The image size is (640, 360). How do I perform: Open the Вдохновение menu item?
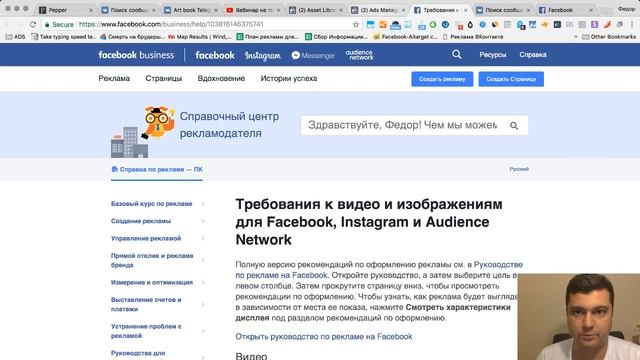click(x=221, y=78)
